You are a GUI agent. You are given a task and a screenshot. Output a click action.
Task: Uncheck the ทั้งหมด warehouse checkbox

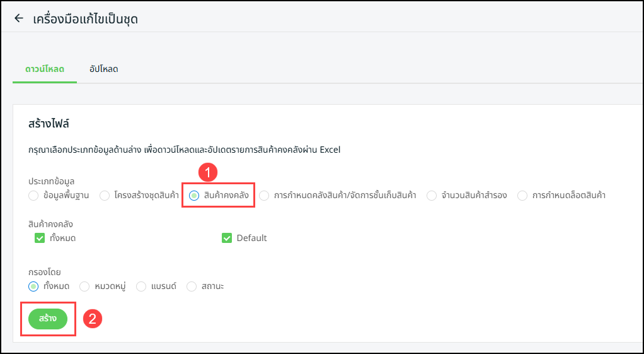pos(40,238)
